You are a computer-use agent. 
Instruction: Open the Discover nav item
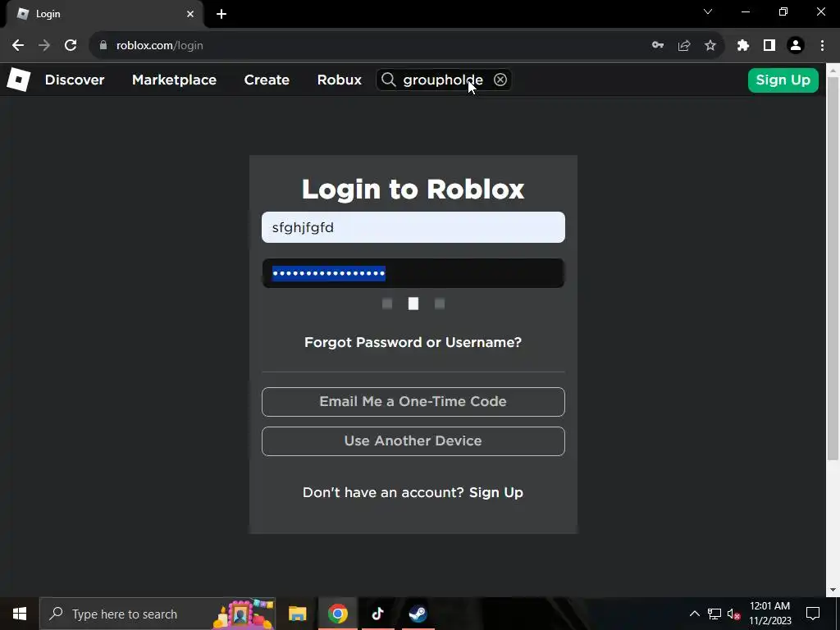click(x=75, y=80)
